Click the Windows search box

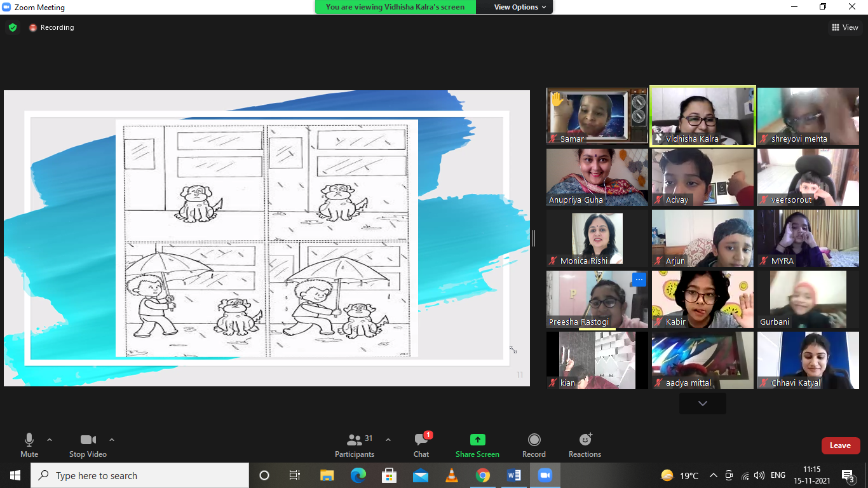click(x=140, y=475)
